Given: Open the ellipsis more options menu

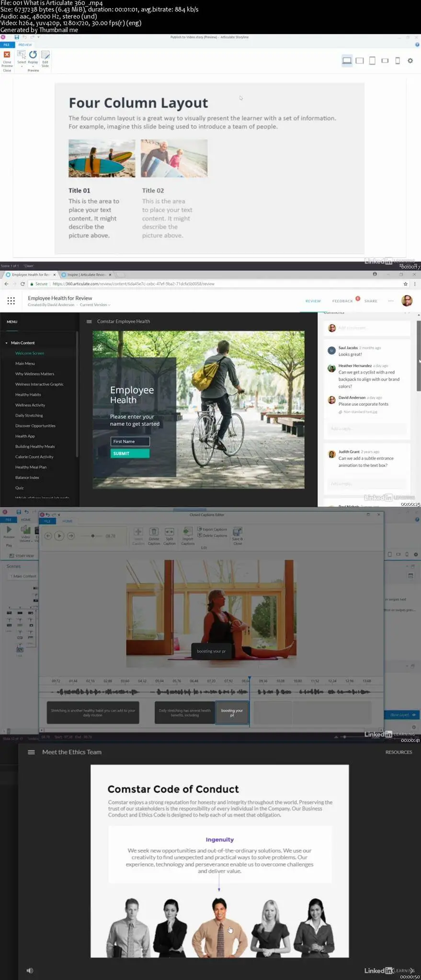Looking at the screenshot, I should 391,301.
